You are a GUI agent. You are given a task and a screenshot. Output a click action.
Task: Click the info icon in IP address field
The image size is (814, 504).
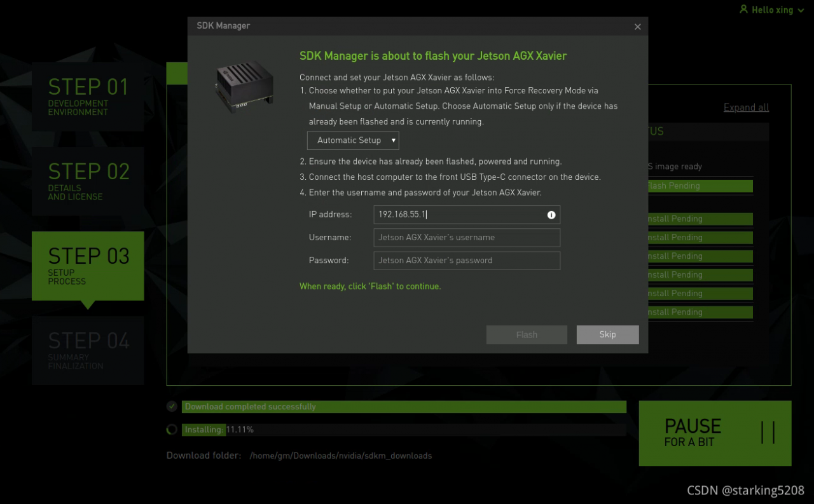point(551,215)
